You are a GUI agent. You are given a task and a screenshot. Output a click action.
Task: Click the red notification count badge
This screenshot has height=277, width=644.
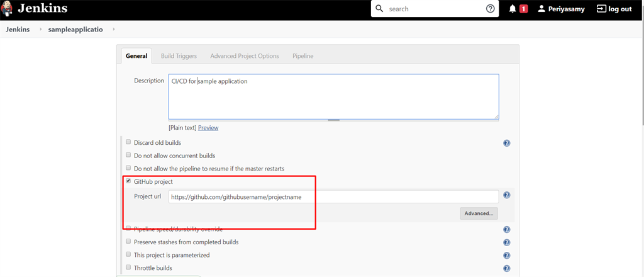point(523,9)
